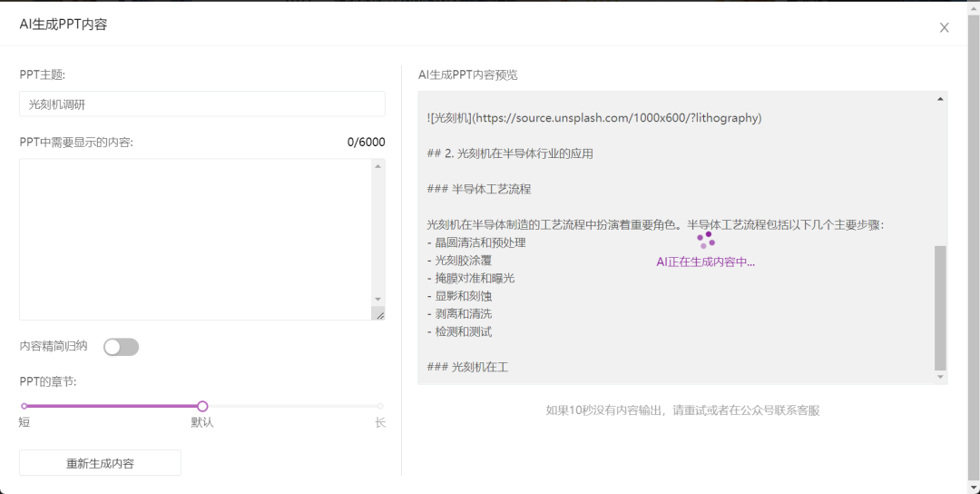Viewport: 980px width, 494px height.
Task: Click the preview panel's scrollbar thumb
Action: [940, 307]
